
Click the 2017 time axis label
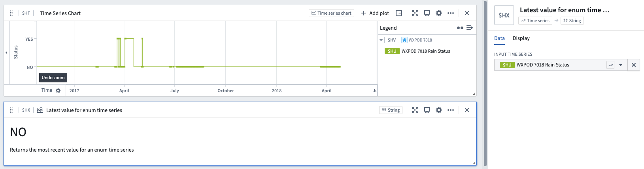tap(74, 91)
